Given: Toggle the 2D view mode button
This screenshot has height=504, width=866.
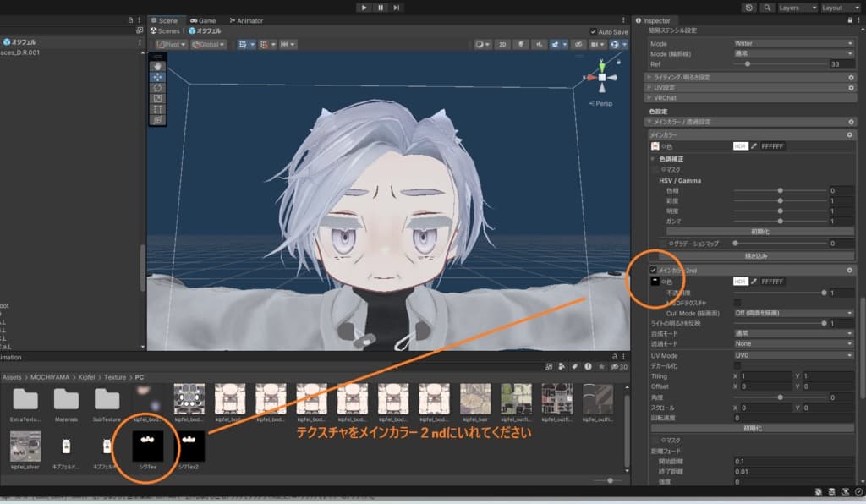Looking at the screenshot, I should click(502, 44).
